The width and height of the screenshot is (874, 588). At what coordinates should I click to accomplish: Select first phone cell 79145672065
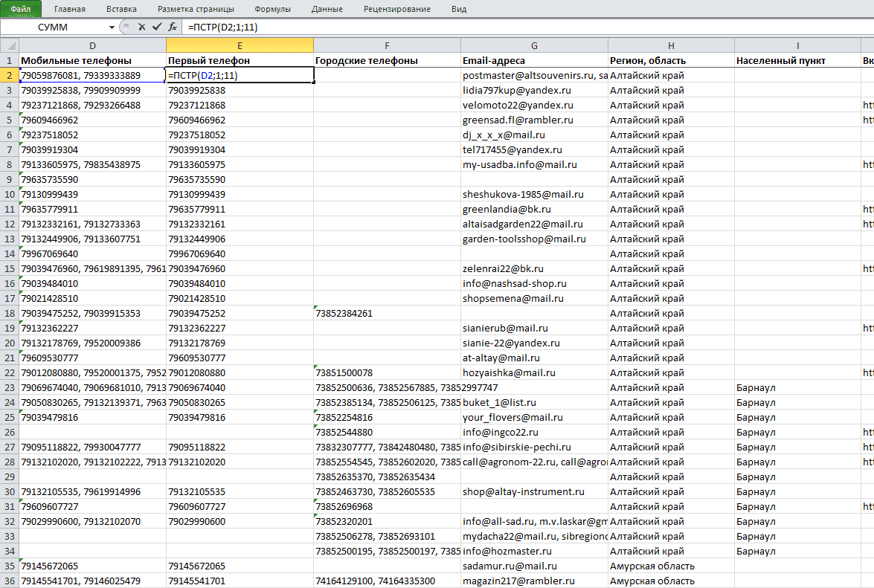(240, 566)
